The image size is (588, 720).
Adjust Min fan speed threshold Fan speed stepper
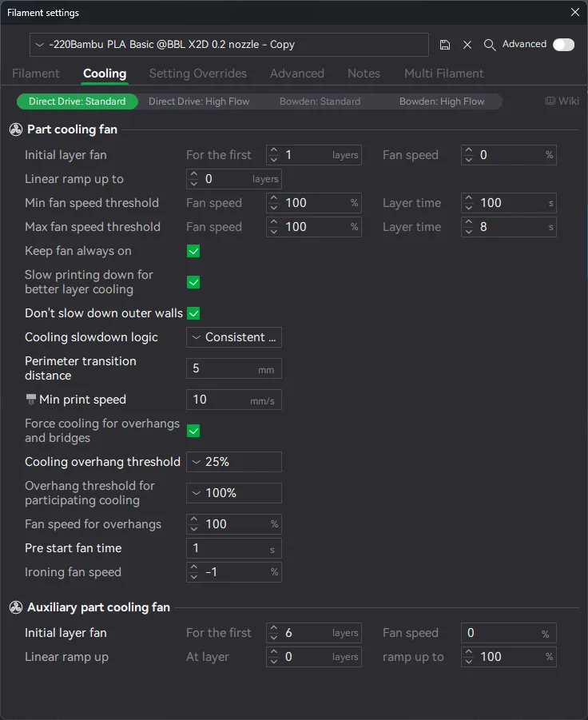click(x=273, y=203)
